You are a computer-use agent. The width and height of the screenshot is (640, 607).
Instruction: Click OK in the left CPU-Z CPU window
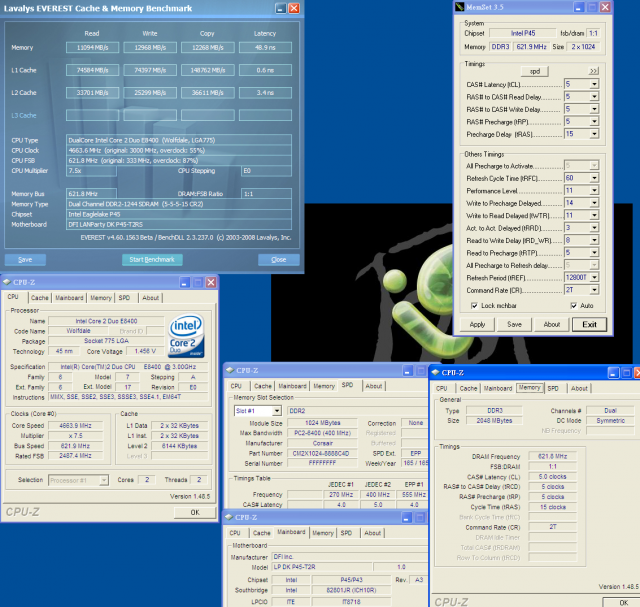pos(195,512)
